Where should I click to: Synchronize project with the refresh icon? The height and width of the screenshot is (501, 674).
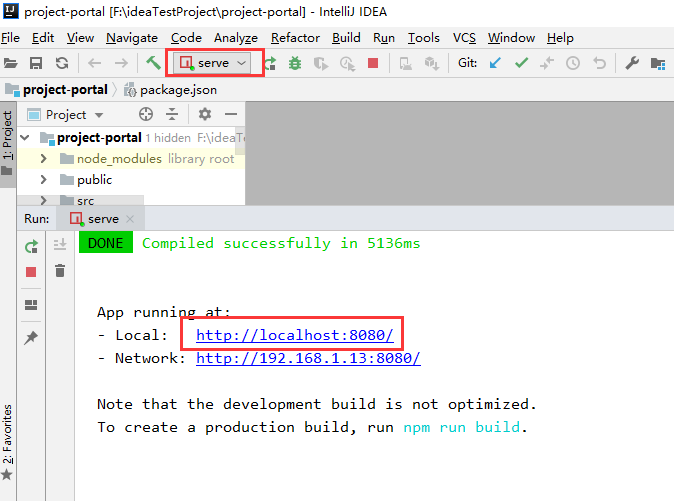(x=62, y=64)
